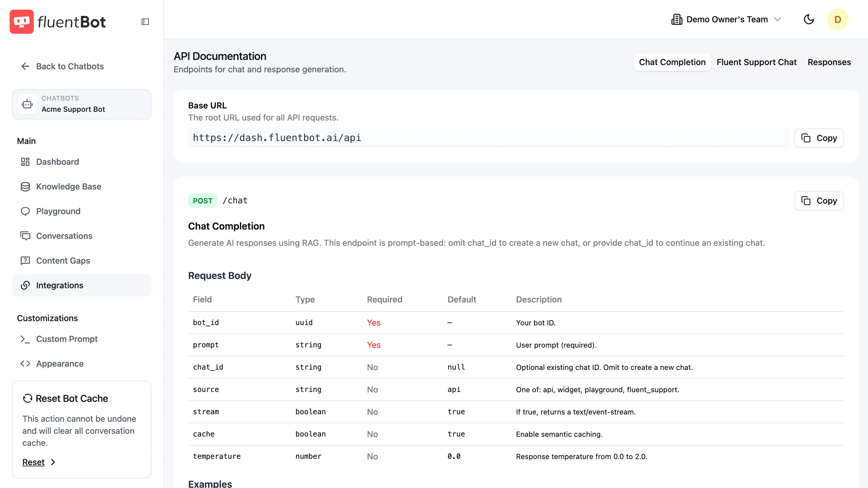Image resolution: width=868 pixels, height=488 pixels.
Task: Click the Custom Prompt terminal icon
Action: [x=25, y=339]
